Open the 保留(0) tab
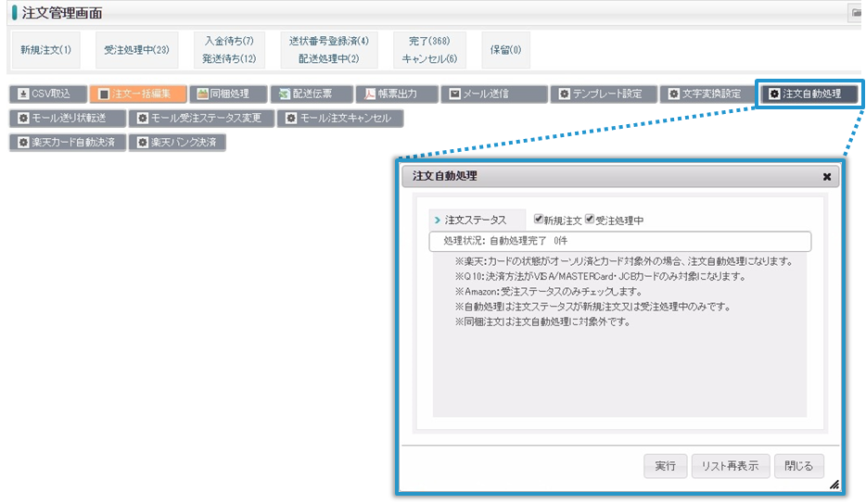The height and width of the screenshot is (504, 866). point(505,49)
